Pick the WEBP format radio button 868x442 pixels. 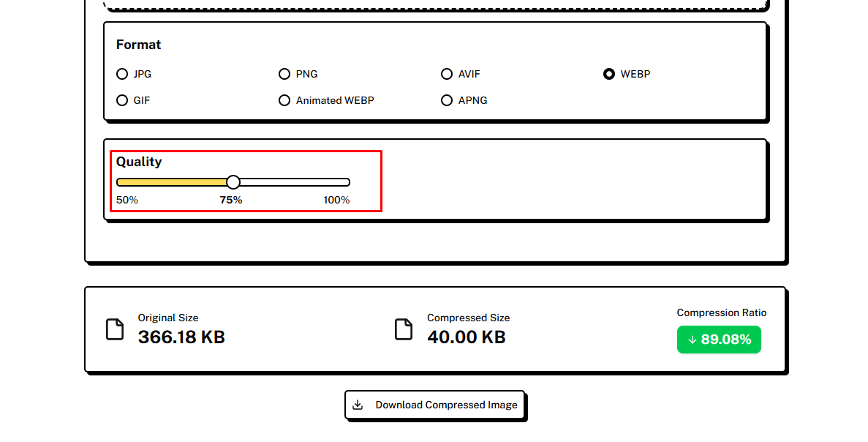(x=609, y=74)
